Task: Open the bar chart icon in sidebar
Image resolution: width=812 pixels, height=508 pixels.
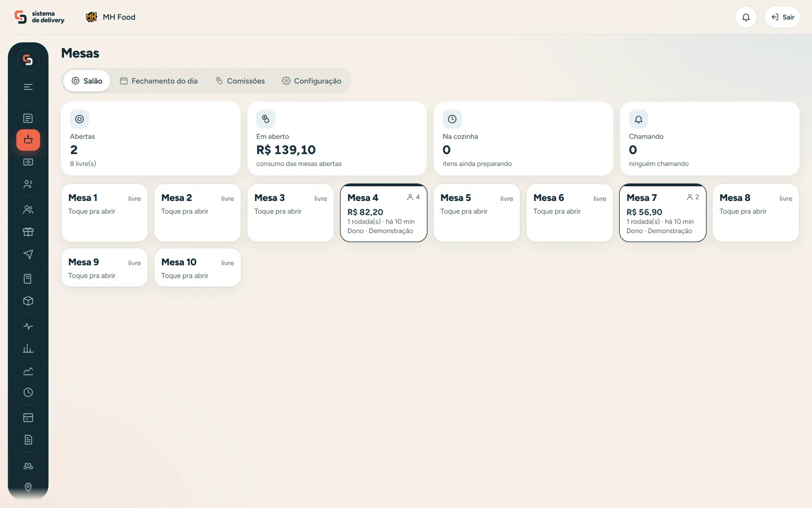Action: (28, 348)
